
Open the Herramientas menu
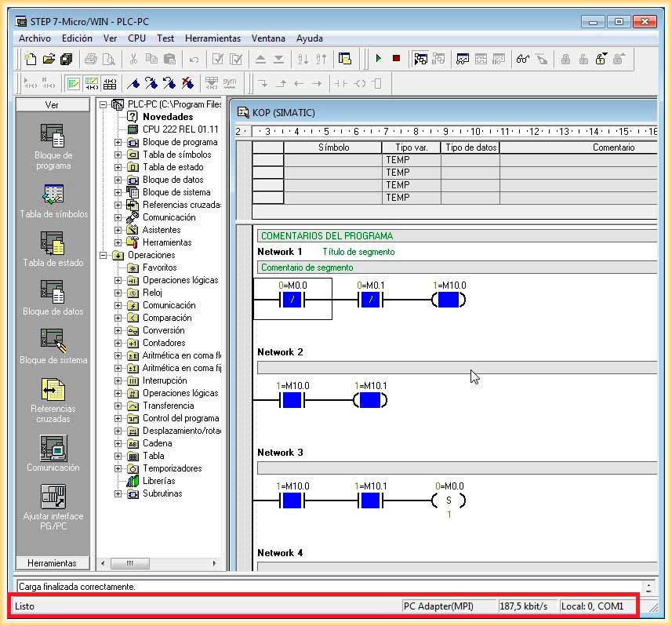212,38
